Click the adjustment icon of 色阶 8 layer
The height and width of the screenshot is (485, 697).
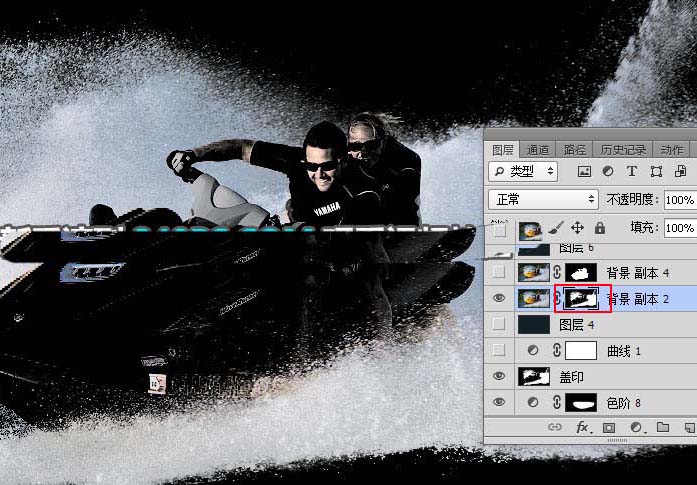pyautogui.click(x=533, y=403)
